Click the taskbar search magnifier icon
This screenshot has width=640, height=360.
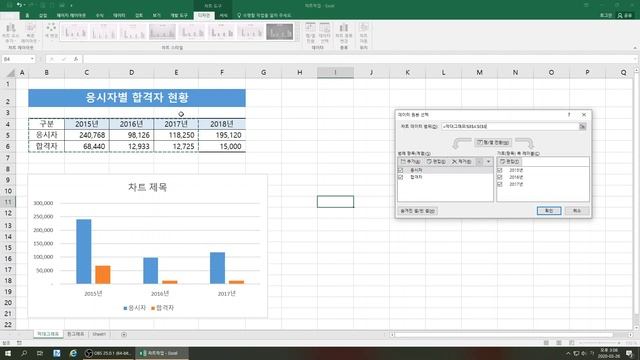(x=24, y=353)
